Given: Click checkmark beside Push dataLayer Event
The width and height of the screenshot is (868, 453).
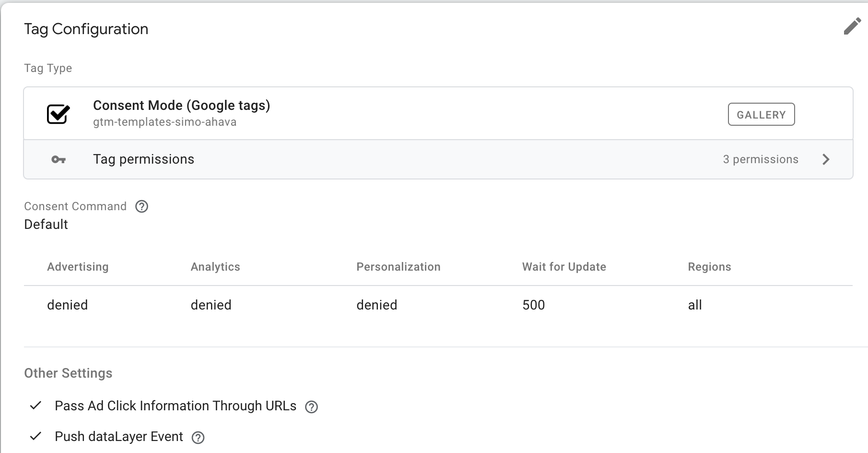Looking at the screenshot, I should click(35, 437).
